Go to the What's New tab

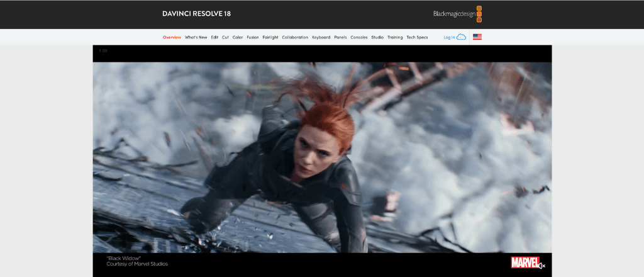(196, 37)
